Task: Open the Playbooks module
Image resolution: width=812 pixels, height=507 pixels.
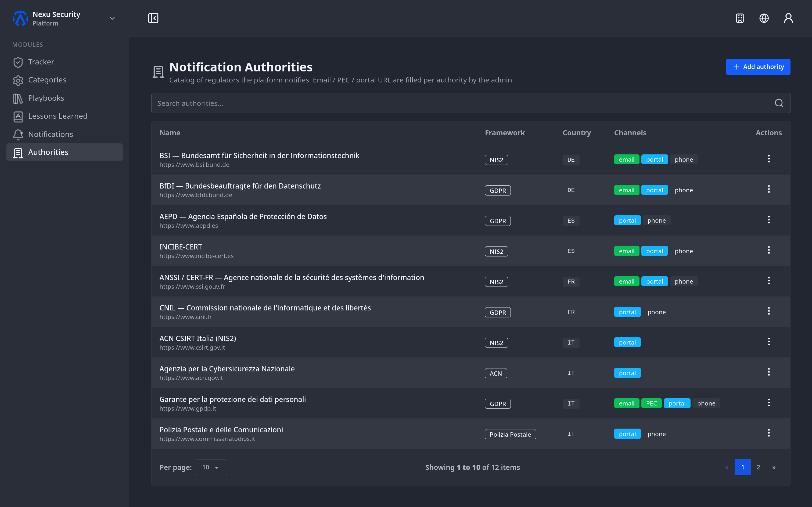Action: (x=64, y=98)
